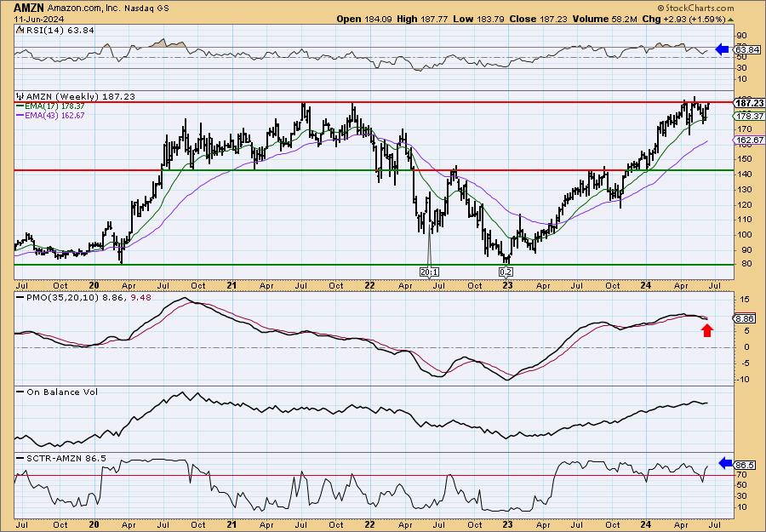Click the 178.37 EMA value tag on the axis
Viewport: 766px width, 532px height.
[749, 117]
